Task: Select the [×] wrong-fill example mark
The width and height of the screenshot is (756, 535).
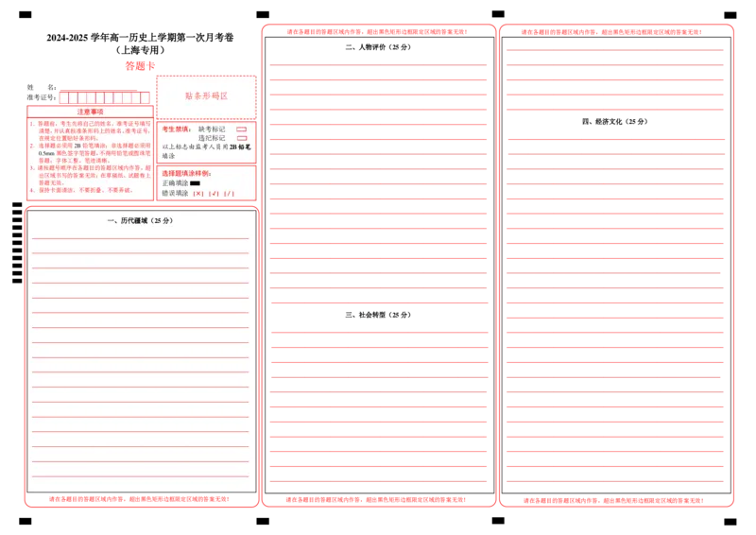Action: [x=198, y=193]
